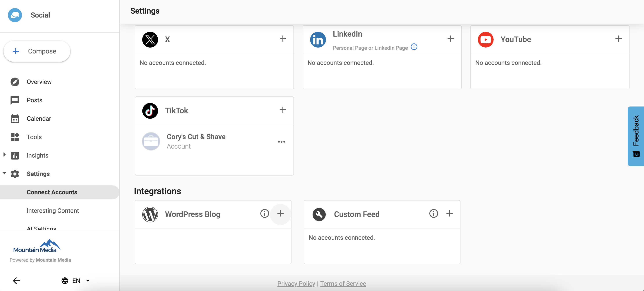This screenshot has height=291, width=644.
Task: Click the back arrow in sidebar
Action: point(16,281)
